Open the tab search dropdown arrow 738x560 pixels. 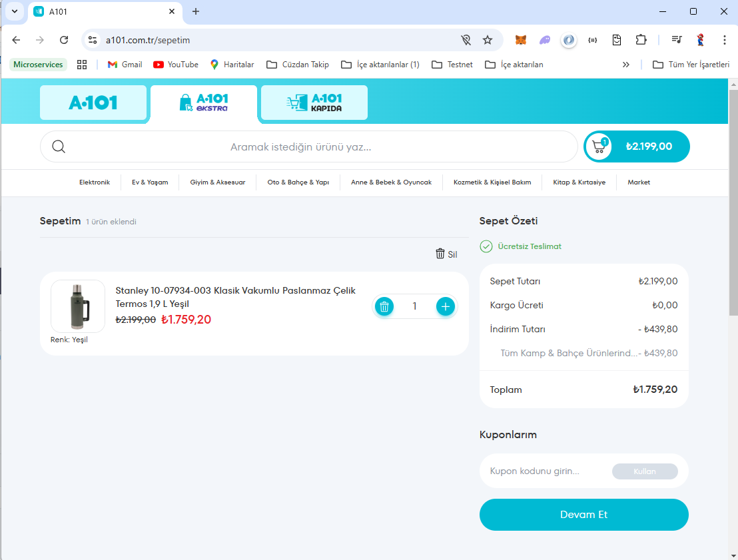coord(15,11)
